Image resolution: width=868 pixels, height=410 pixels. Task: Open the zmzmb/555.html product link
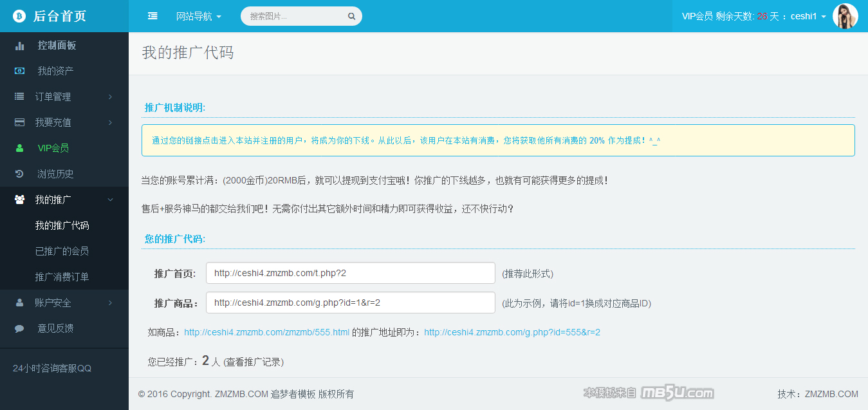coord(266,332)
